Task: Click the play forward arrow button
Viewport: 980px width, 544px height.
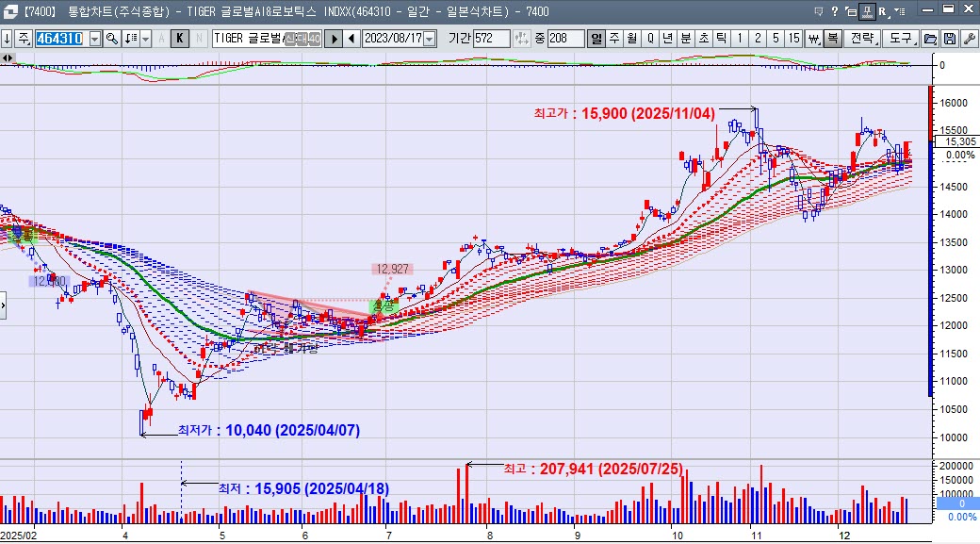Action: [334, 39]
